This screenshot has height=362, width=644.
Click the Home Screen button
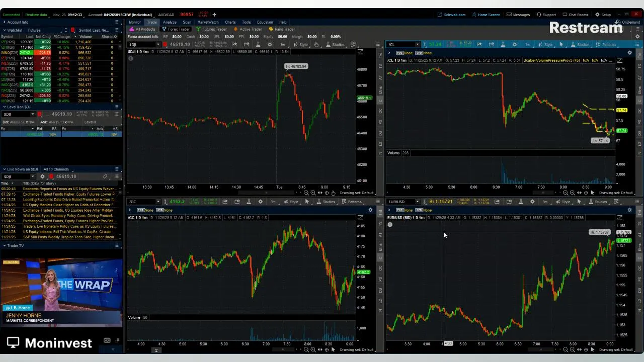pyautogui.click(x=486, y=15)
